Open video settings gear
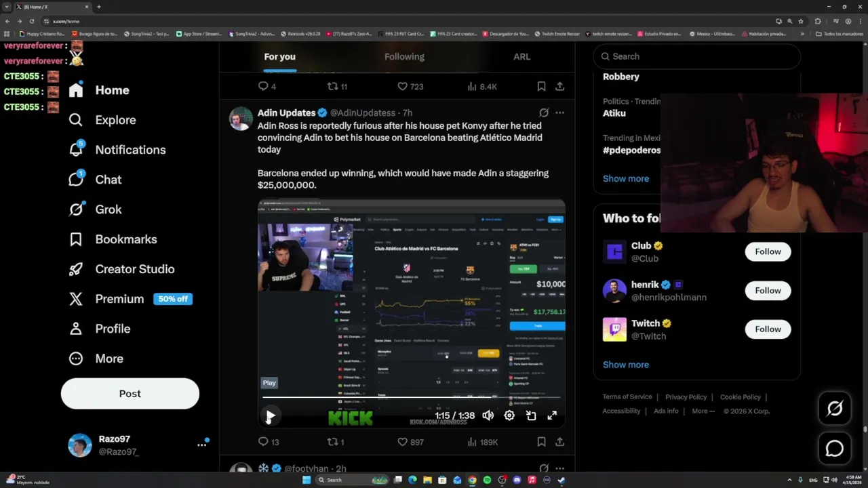This screenshot has height=488, width=868. [509, 415]
